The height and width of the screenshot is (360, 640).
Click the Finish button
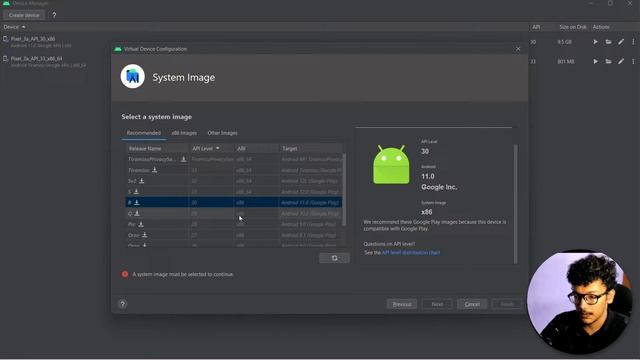(x=507, y=304)
